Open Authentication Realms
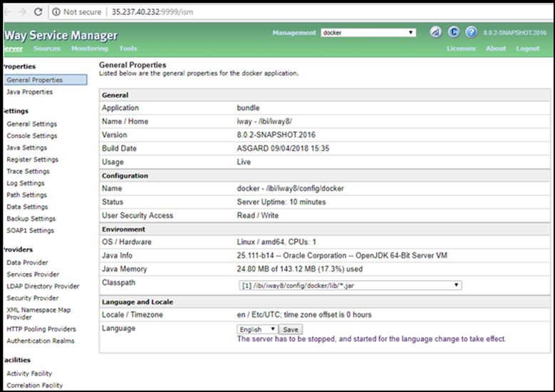 41,341
